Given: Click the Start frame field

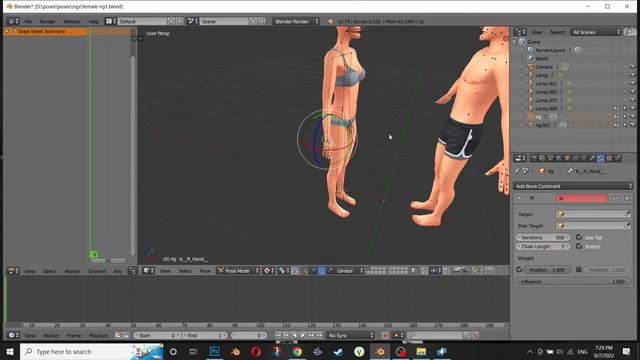Looking at the screenshot, I should (157, 336).
